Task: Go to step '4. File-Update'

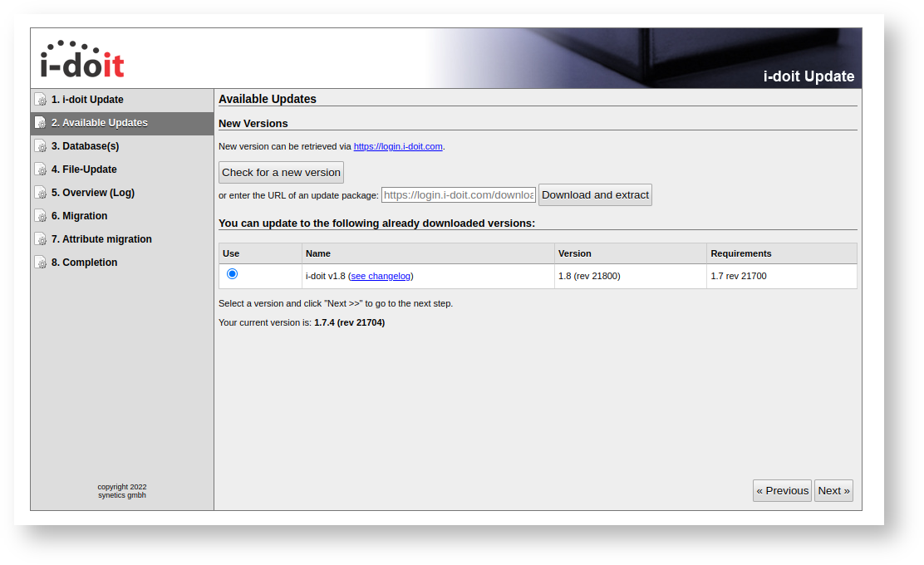Action: tap(122, 169)
